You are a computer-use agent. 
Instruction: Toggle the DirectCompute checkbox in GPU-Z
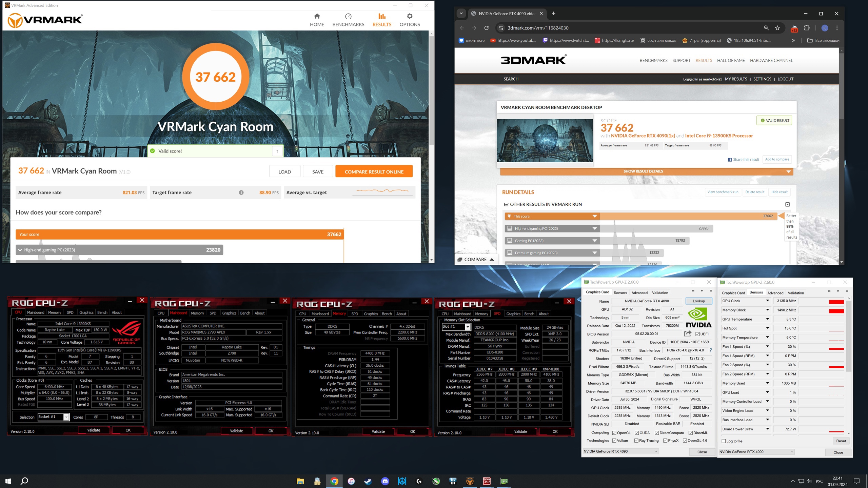click(657, 433)
